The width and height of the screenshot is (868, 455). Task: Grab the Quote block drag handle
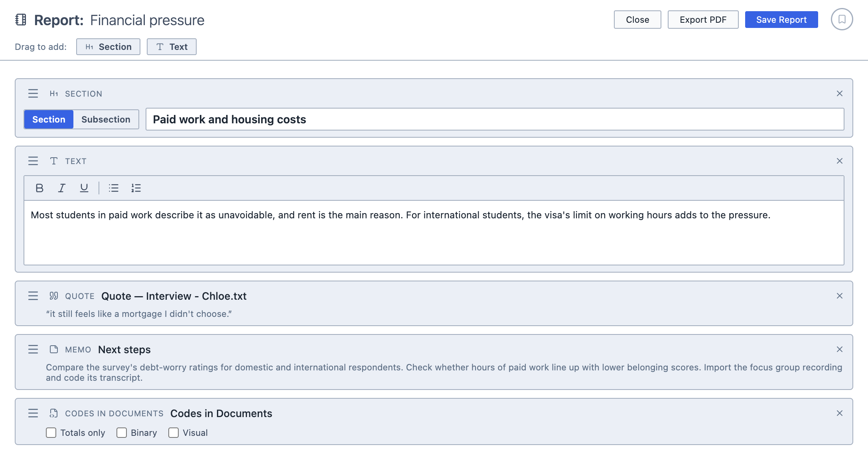pos(33,296)
